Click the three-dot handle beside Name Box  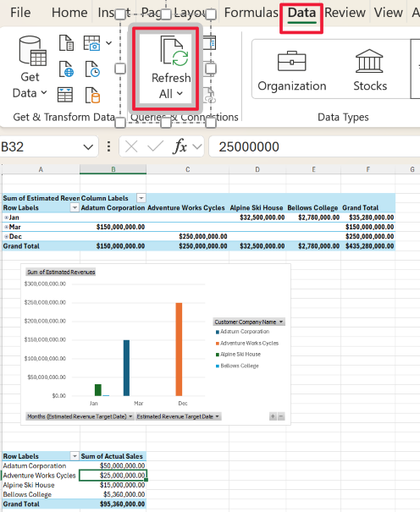[x=108, y=146]
